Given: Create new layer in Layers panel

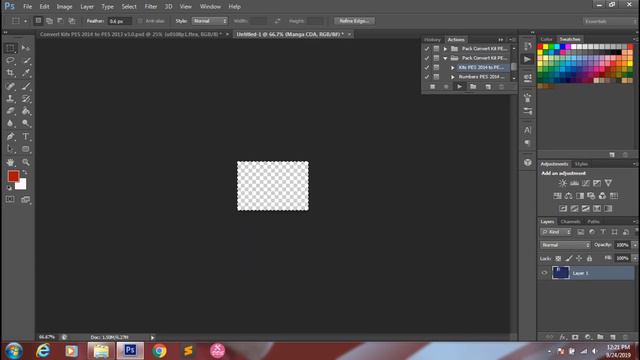Looking at the screenshot, I should (613, 337).
